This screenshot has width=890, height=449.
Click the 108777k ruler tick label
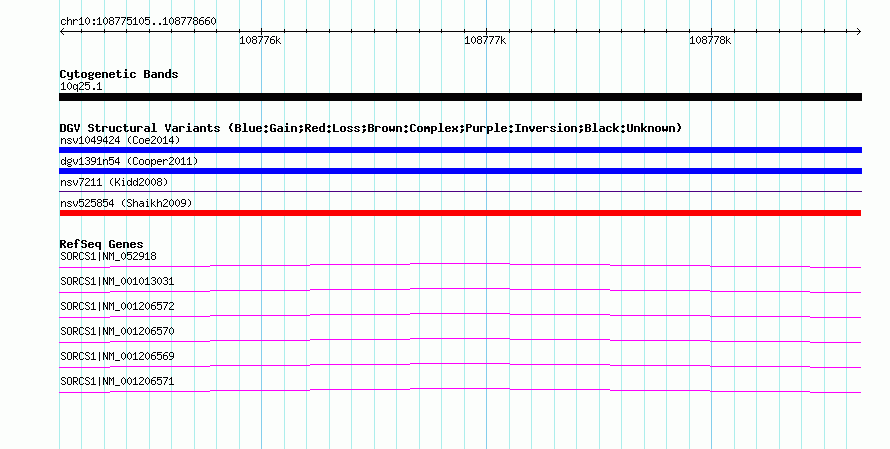[485, 40]
